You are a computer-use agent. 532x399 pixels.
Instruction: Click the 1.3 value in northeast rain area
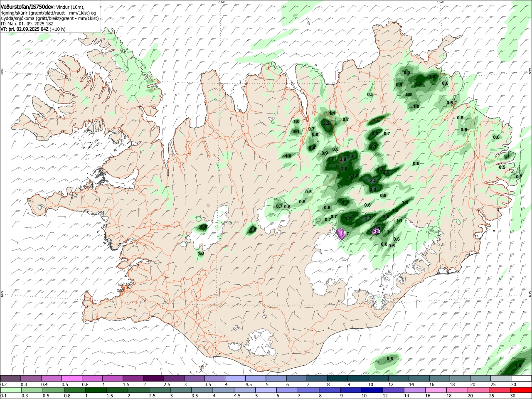[x=418, y=84]
